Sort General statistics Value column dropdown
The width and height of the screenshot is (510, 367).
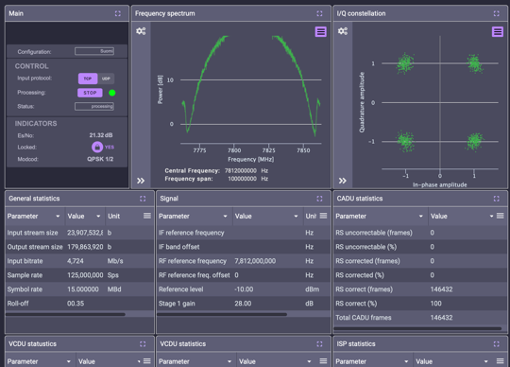[98, 216]
